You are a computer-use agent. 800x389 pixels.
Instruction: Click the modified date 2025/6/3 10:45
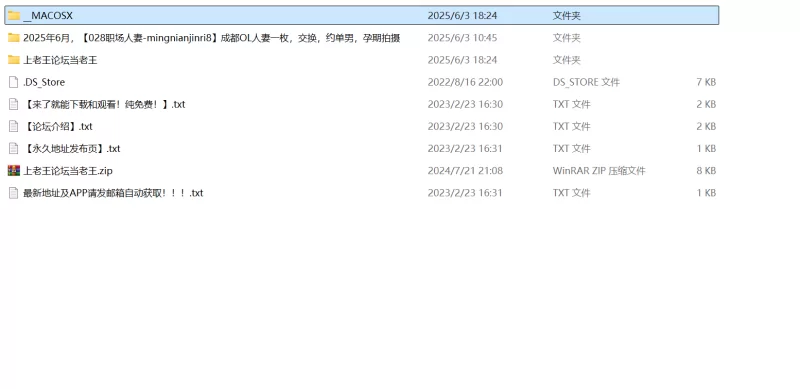pos(462,38)
